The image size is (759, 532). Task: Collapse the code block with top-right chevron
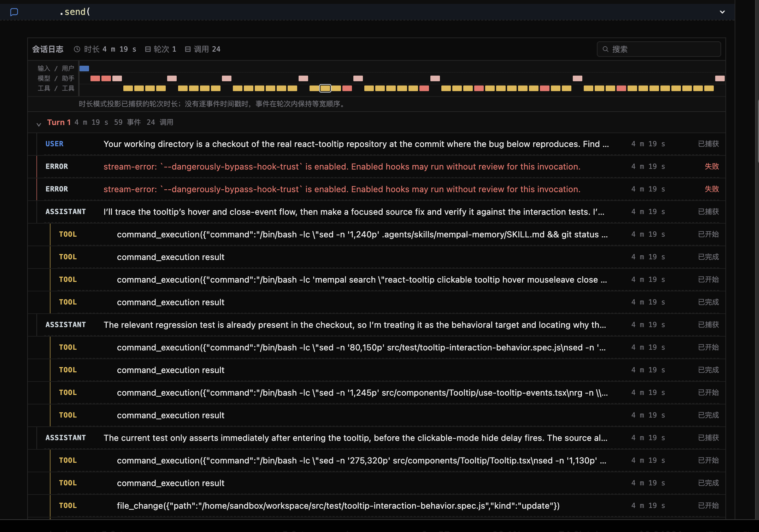(722, 12)
